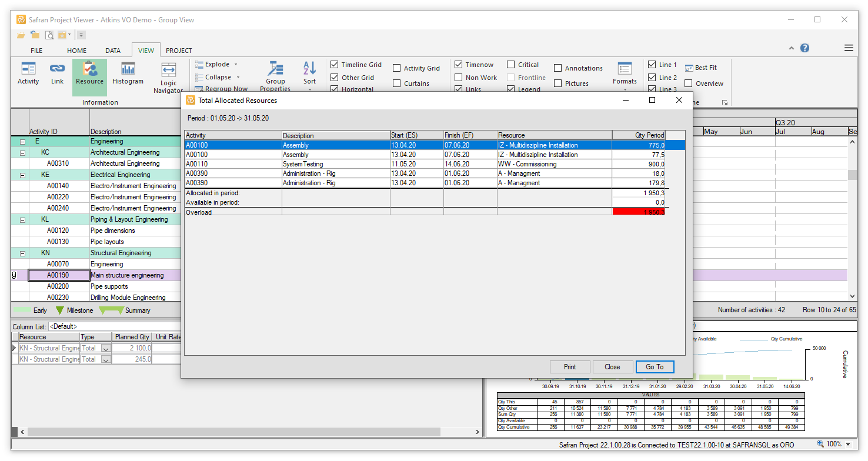Click the zoom magnifier icon in status bar
Viewport: 868px width, 461px height.
[x=820, y=445]
